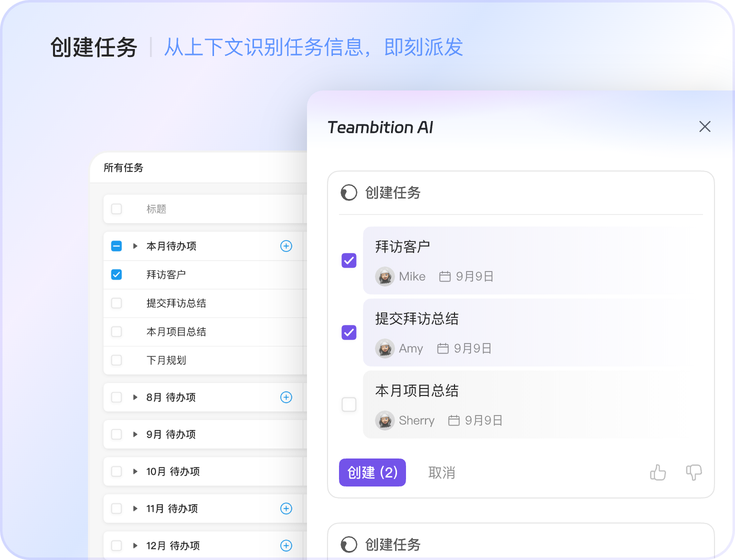The height and width of the screenshot is (560, 735).
Task: Click assignee name Mike
Action: pyautogui.click(x=412, y=276)
